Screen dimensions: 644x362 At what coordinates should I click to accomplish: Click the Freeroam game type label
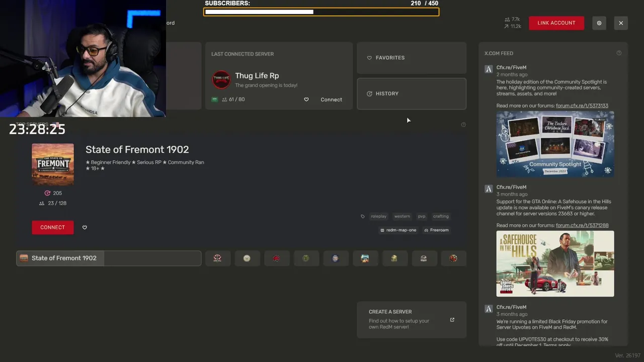click(436, 230)
